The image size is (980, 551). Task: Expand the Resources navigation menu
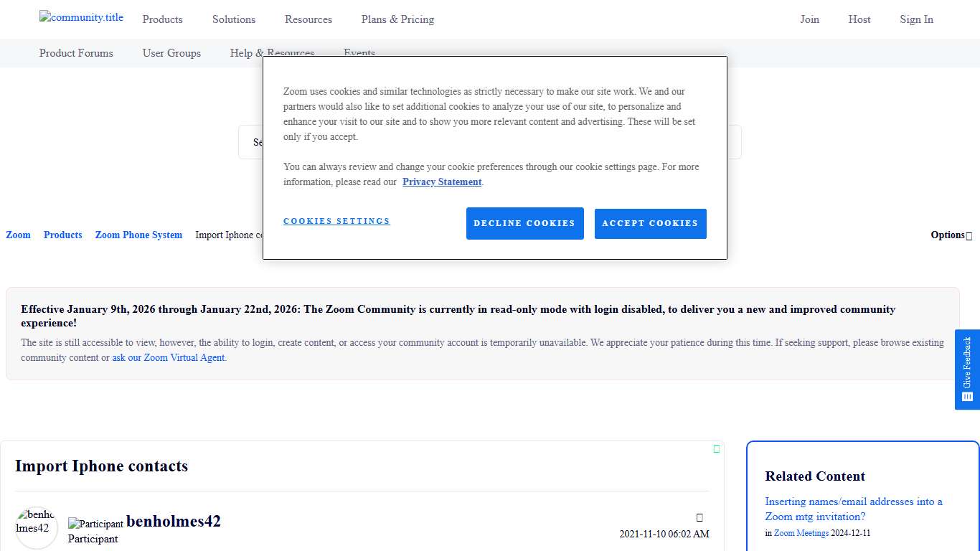coord(308,19)
